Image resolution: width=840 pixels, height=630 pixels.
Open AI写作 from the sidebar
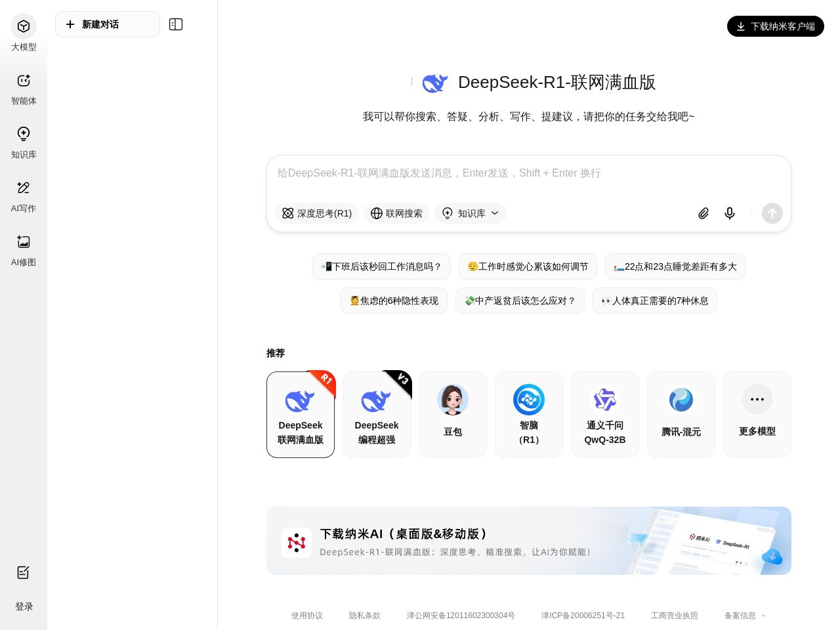click(24, 196)
